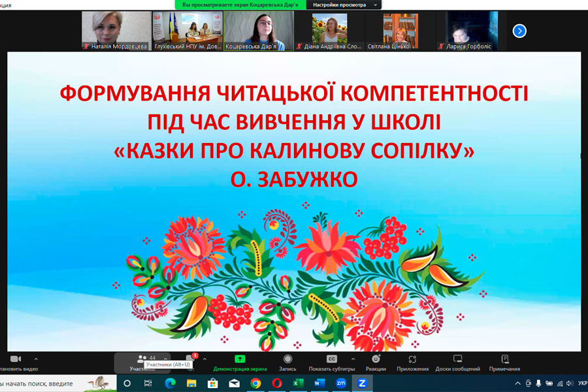Image resolution: width=588 pixels, height=392 pixels.
Task: Start Демонстрация экрана screen share
Action: [x=240, y=363]
